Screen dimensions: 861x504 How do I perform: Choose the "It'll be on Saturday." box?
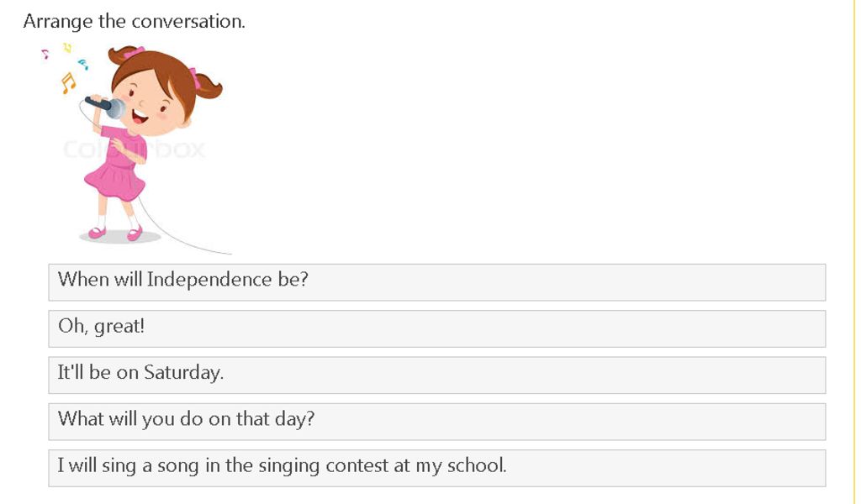tap(436, 375)
